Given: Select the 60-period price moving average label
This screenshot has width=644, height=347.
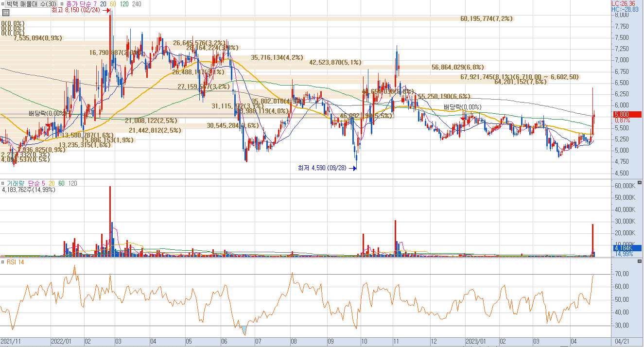Looking at the screenshot, I should coord(114,4).
